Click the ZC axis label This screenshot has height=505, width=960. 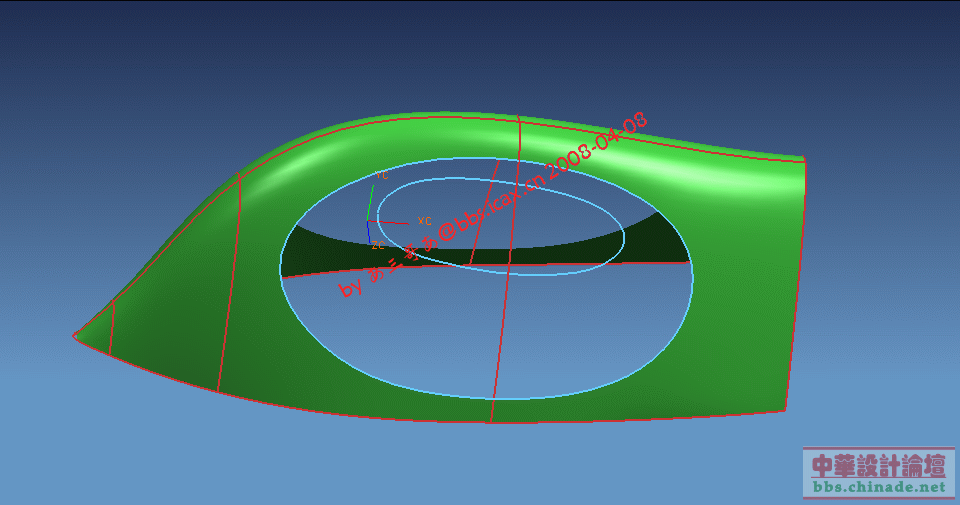[x=378, y=245]
